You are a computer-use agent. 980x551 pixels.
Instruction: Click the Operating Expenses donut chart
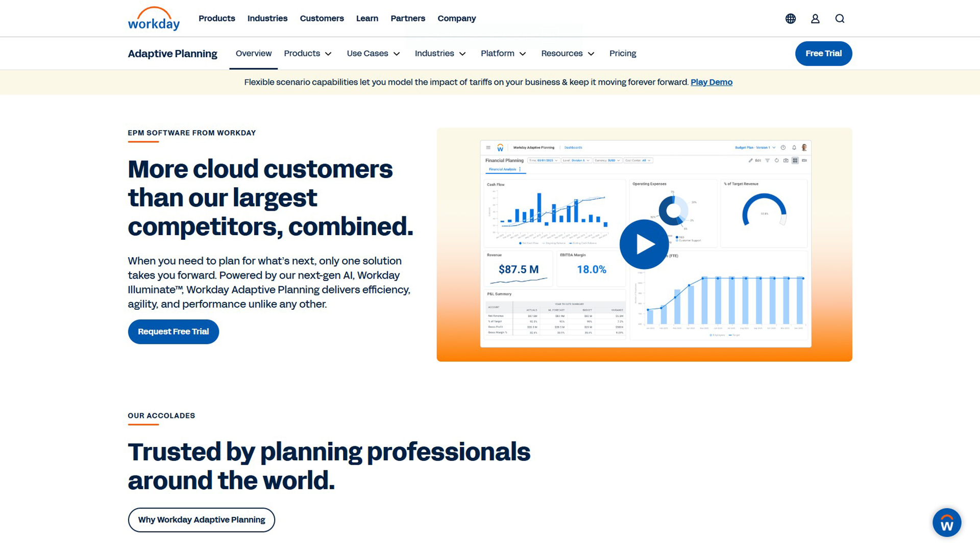(x=674, y=210)
